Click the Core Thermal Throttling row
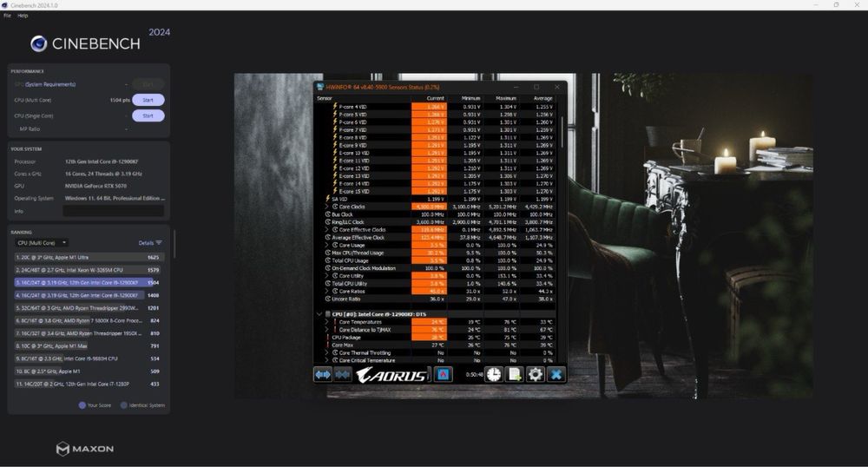 [x=435, y=352]
